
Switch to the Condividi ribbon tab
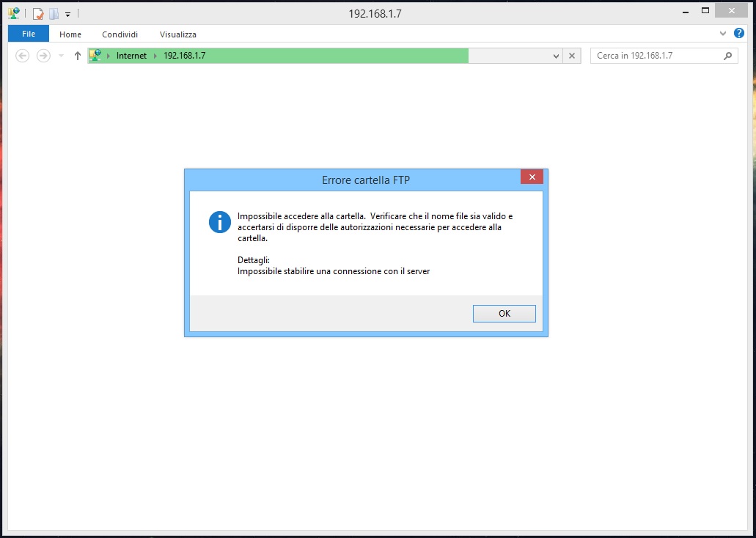pos(120,34)
